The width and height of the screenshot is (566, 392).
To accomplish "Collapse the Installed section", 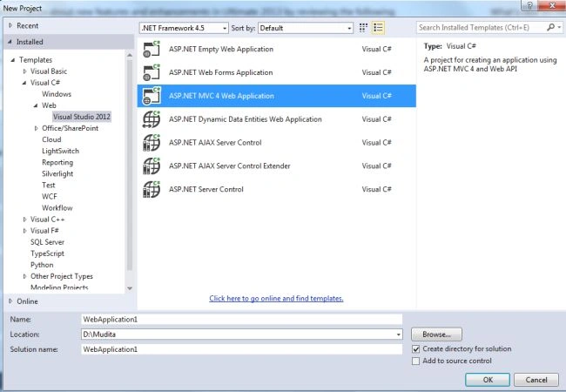I will coord(10,42).
